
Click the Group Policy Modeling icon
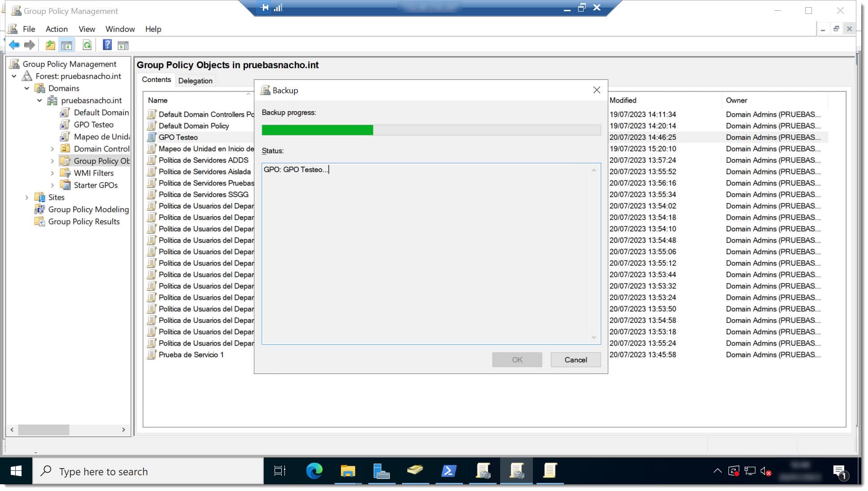tap(40, 209)
